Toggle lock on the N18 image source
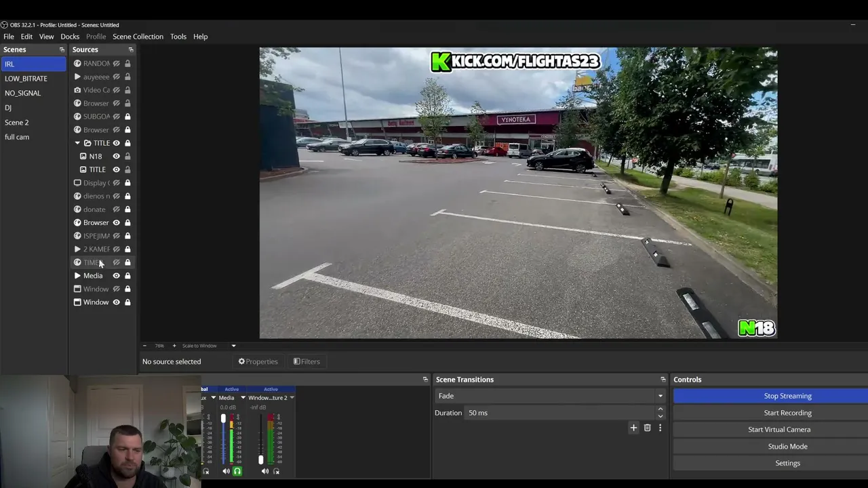868x488 pixels. [127, 157]
